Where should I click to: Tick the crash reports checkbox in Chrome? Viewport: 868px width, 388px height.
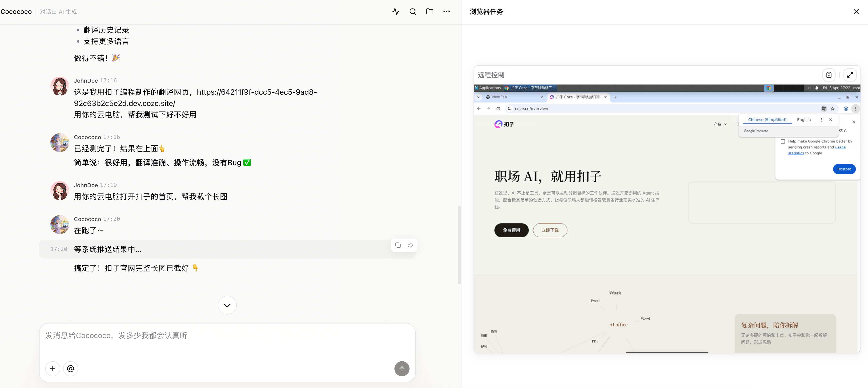(783, 141)
